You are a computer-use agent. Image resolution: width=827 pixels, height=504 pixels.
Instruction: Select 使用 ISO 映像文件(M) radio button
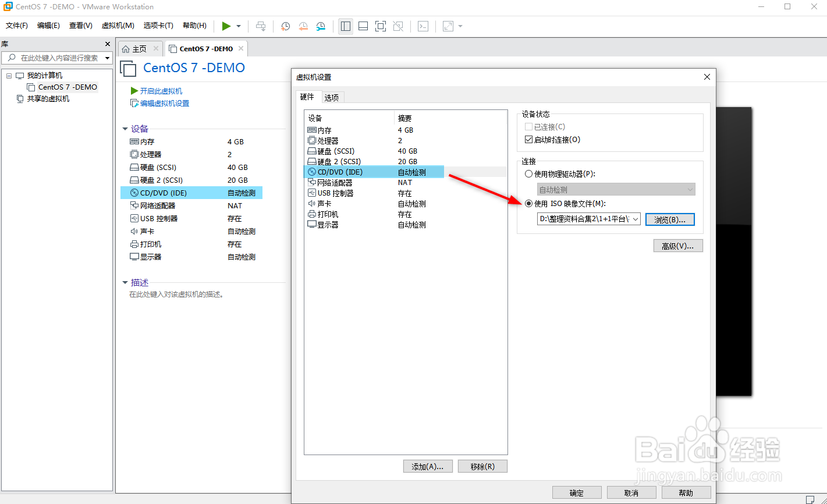[x=528, y=204]
